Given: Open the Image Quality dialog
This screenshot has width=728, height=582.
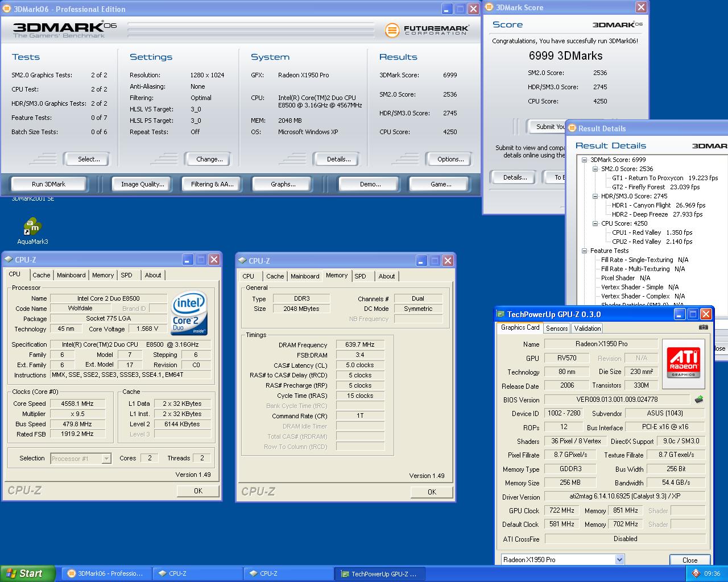Looking at the screenshot, I should (x=143, y=184).
